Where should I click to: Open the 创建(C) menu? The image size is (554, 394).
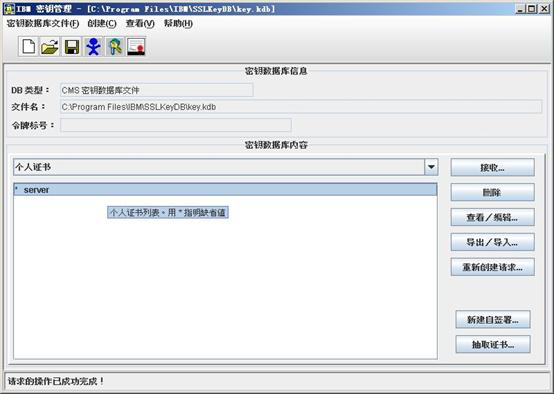pos(102,24)
